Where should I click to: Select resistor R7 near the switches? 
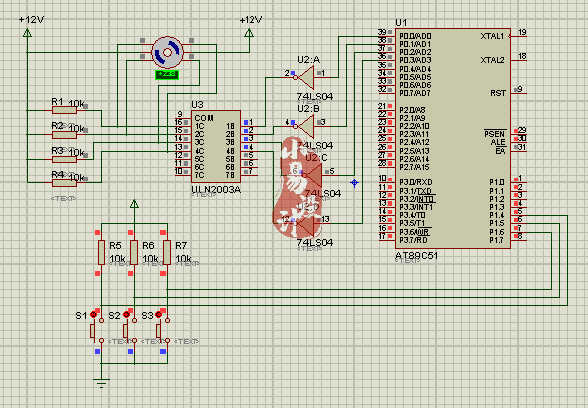coord(167,252)
